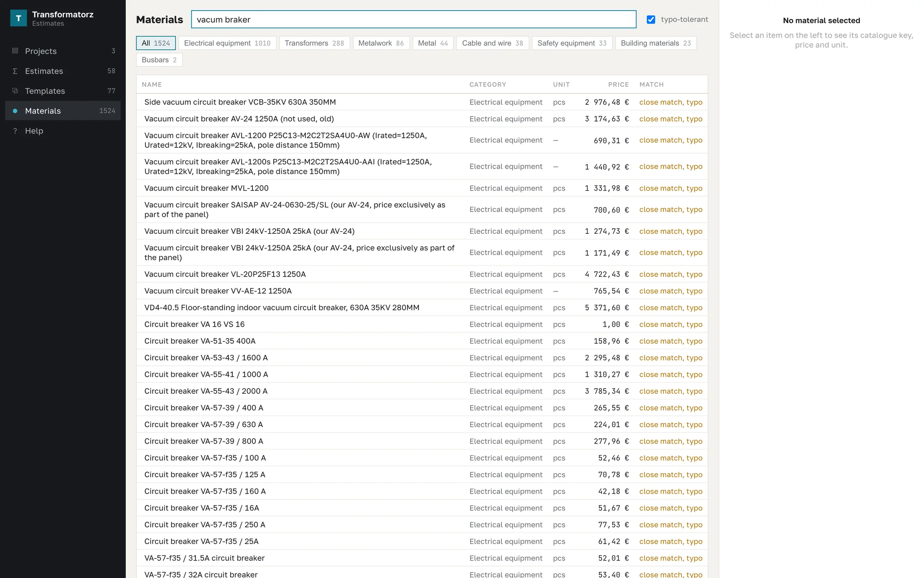Select Circuit breaker VA 16 VS 16
The width and height of the screenshot is (924, 578).
[422, 324]
